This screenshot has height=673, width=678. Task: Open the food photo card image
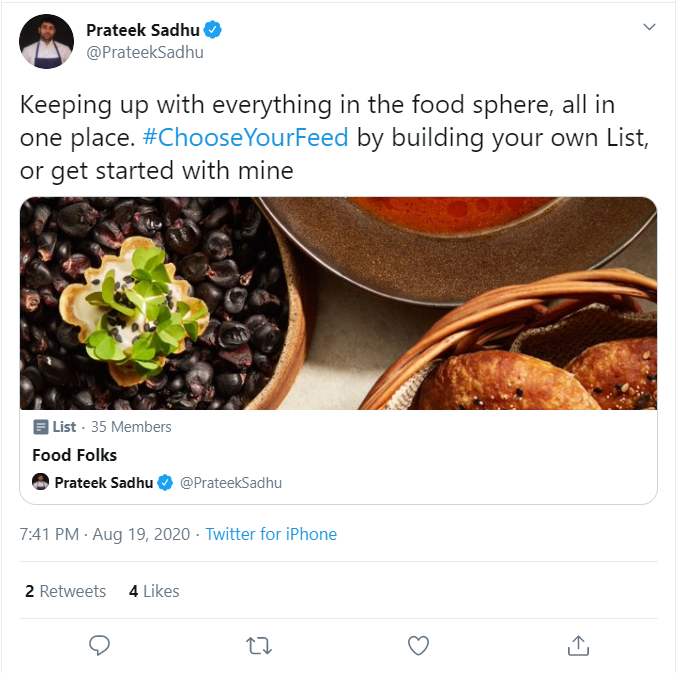point(338,303)
